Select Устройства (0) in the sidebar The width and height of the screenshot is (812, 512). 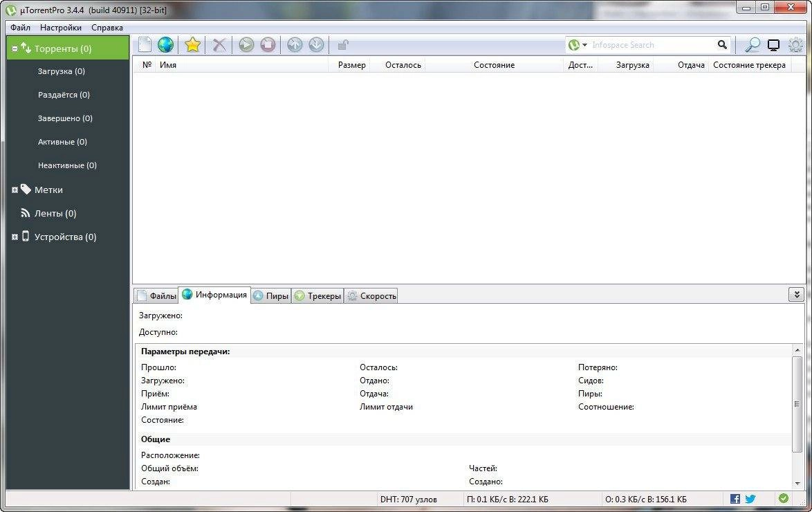65,237
